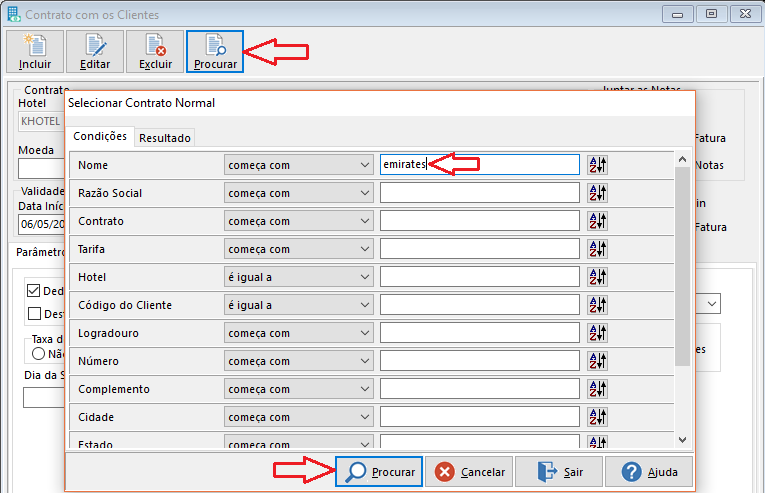The height and width of the screenshot is (493, 765).
Task: Open Ajuda help button
Action: coord(649,472)
